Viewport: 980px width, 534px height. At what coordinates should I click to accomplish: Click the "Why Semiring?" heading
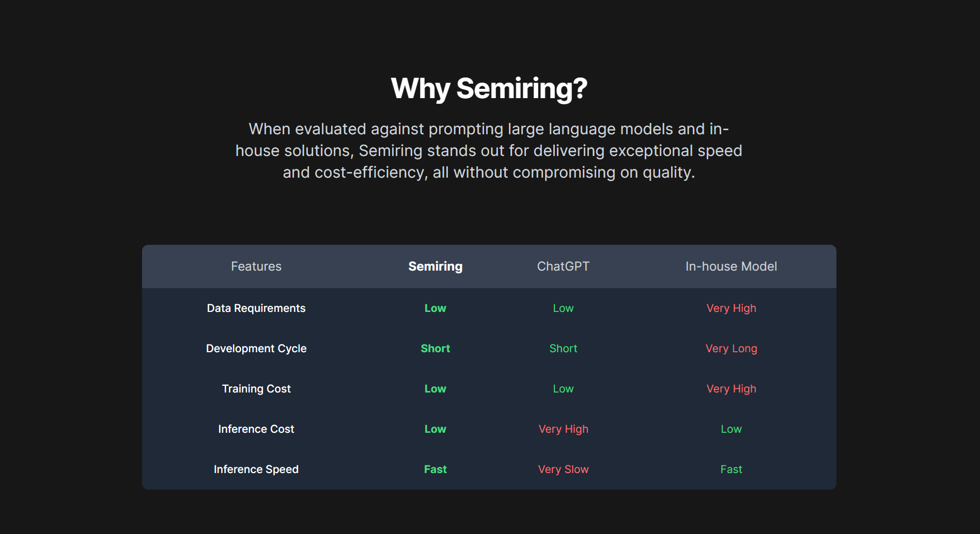pyautogui.click(x=489, y=88)
